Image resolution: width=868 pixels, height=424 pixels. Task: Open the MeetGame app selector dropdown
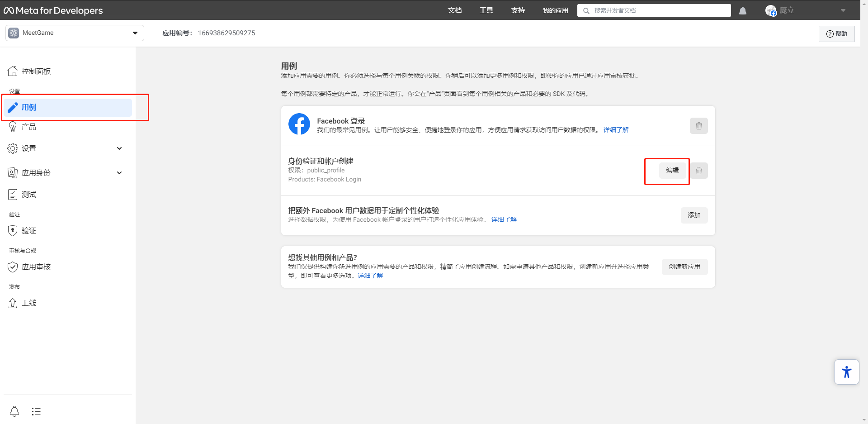click(x=75, y=33)
